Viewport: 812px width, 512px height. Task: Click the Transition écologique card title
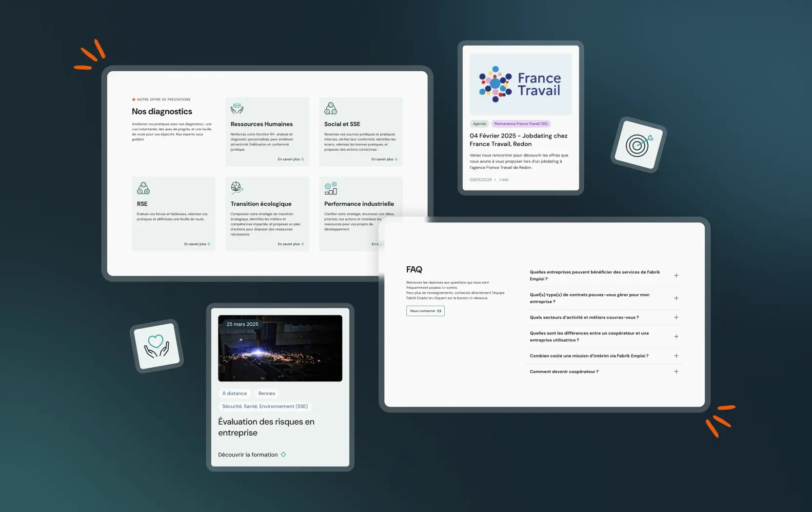click(261, 204)
